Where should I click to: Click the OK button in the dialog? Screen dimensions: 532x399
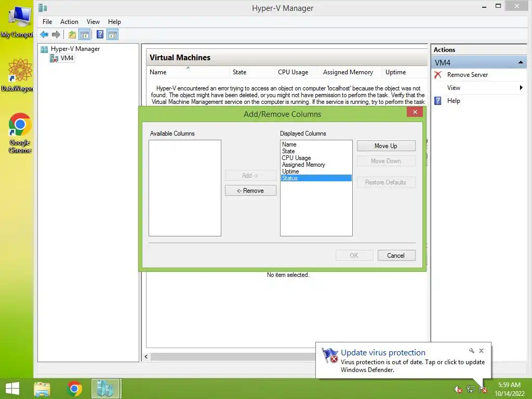click(354, 256)
